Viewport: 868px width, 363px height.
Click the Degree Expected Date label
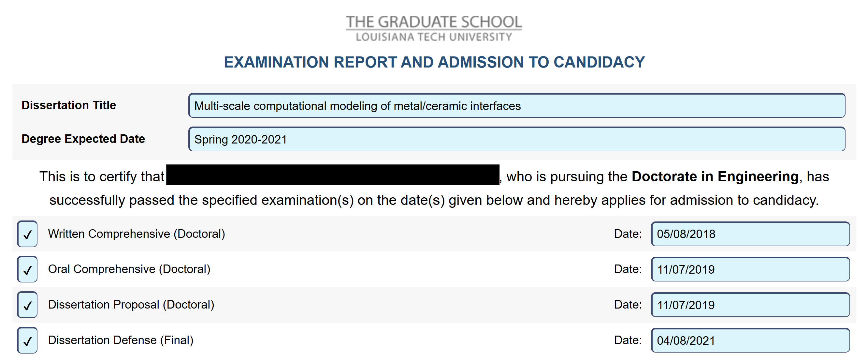point(83,139)
